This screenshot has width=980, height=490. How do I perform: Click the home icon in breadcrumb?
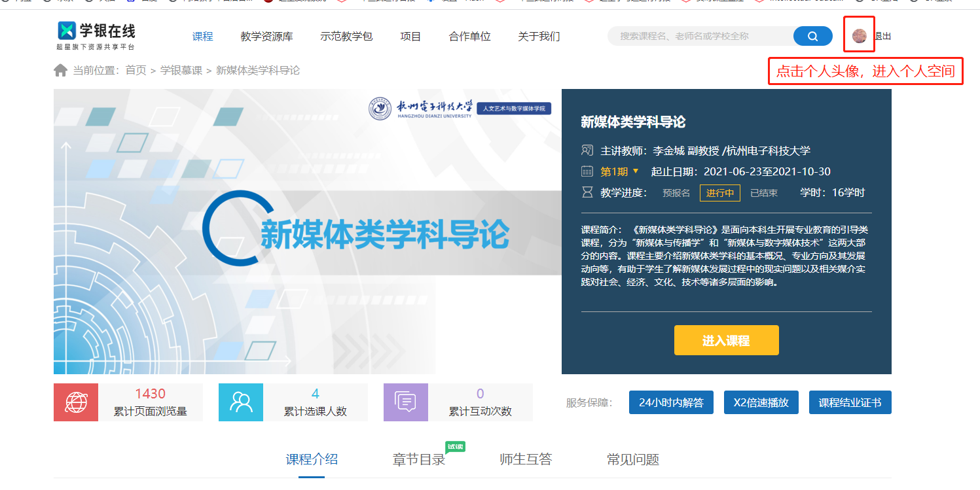point(60,71)
